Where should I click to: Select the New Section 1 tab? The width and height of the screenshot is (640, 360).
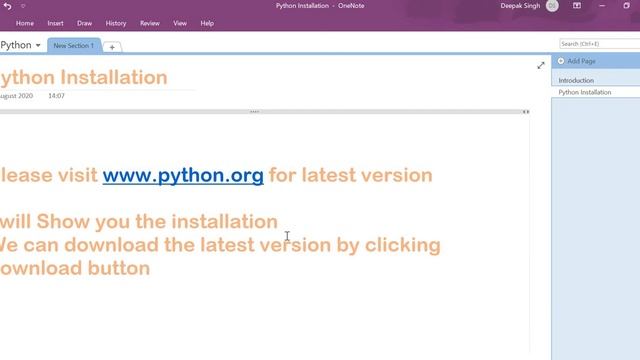click(x=73, y=46)
